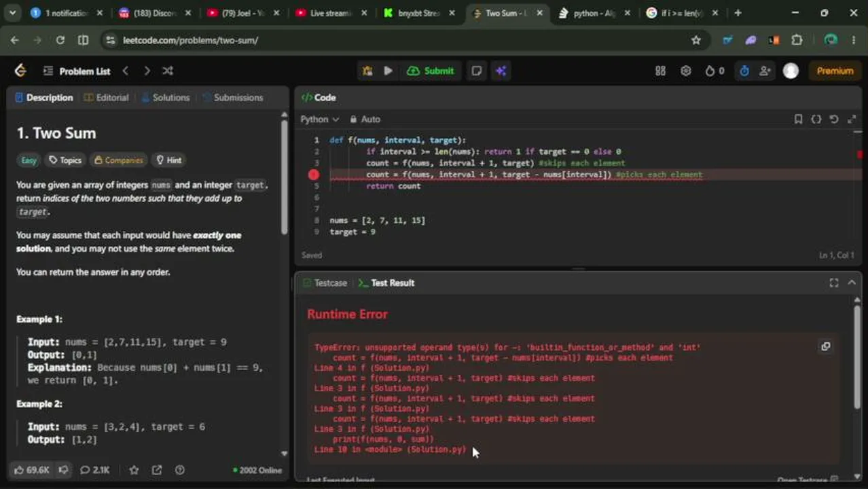The height and width of the screenshot is (489, 868).
Task: Show the Topics tag
Action: 65,160
